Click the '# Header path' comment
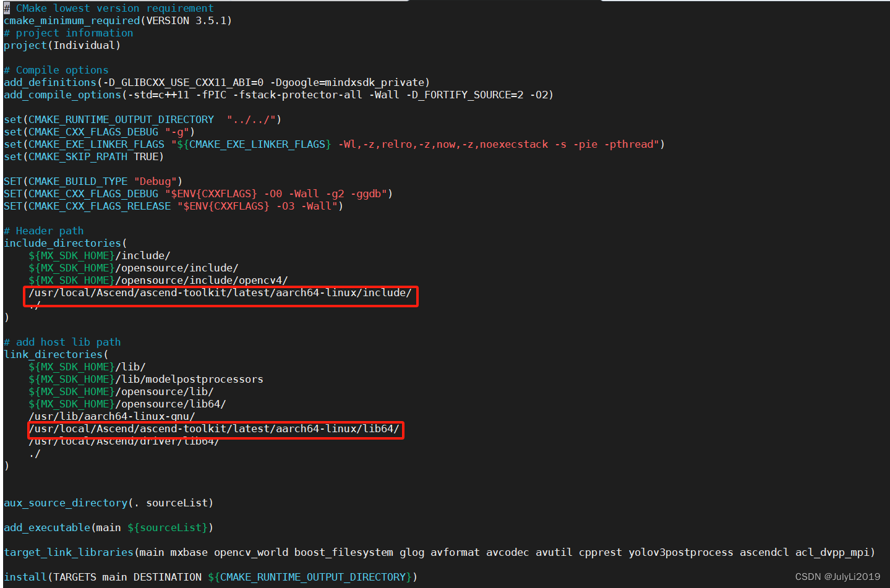Screen dimensions: 890x588 (43, 231)
